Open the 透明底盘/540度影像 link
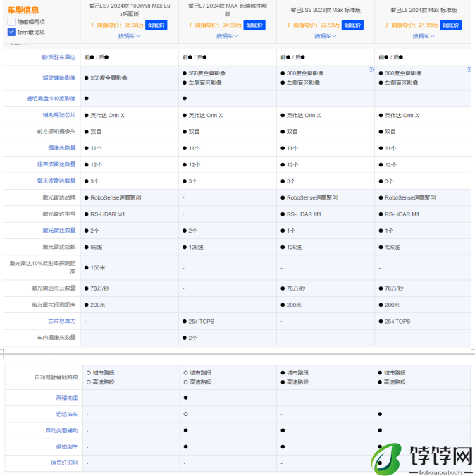The height and width of the screenshot is (476, 475). pos(51,98)
